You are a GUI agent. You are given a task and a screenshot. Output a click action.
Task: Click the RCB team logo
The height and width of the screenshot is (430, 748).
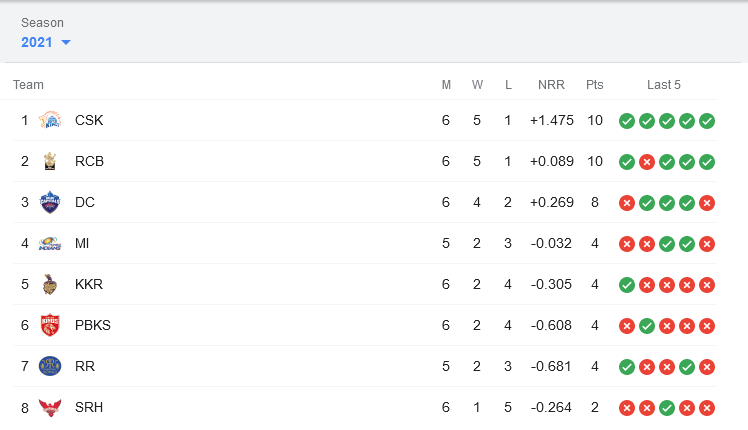(x=50, y=161)
